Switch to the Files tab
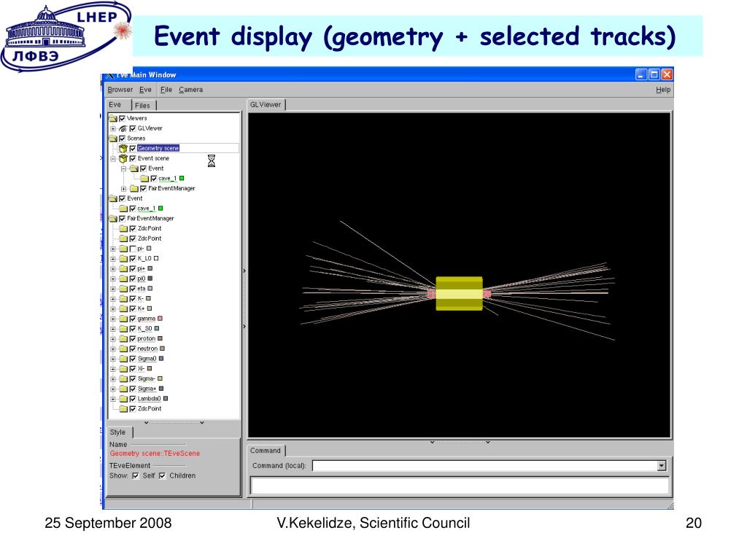747x560 pixels. point(142,105)
